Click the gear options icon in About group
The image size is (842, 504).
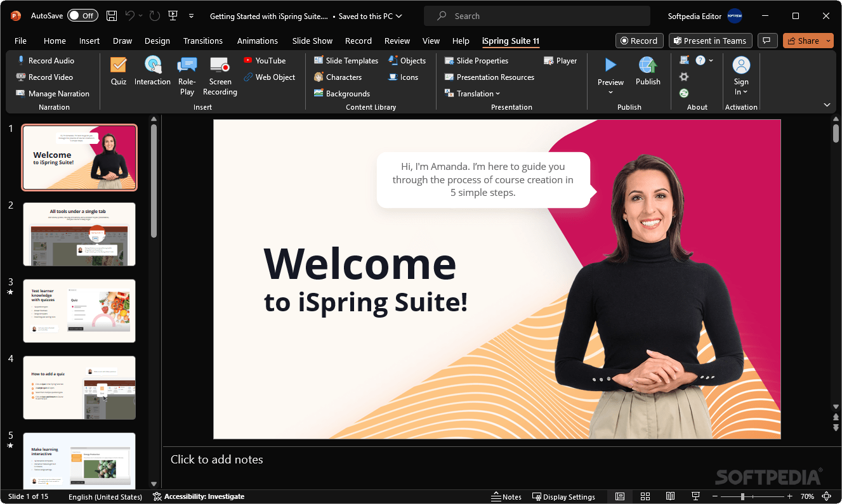[x=684, y=76]
